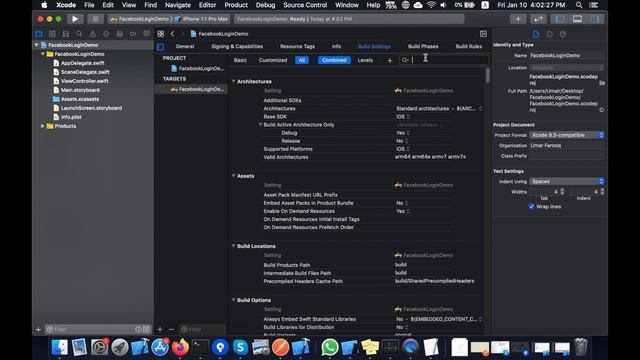Show the History inspector

coord(549,34)
